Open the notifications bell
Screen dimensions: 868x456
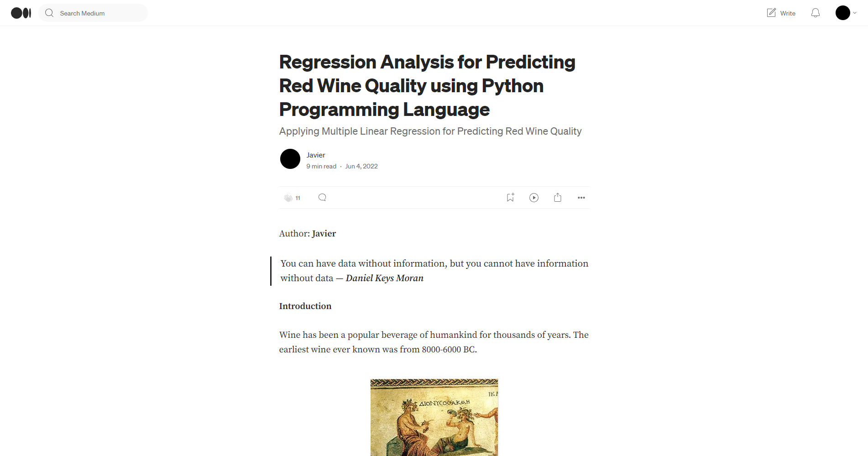[816, 13]
